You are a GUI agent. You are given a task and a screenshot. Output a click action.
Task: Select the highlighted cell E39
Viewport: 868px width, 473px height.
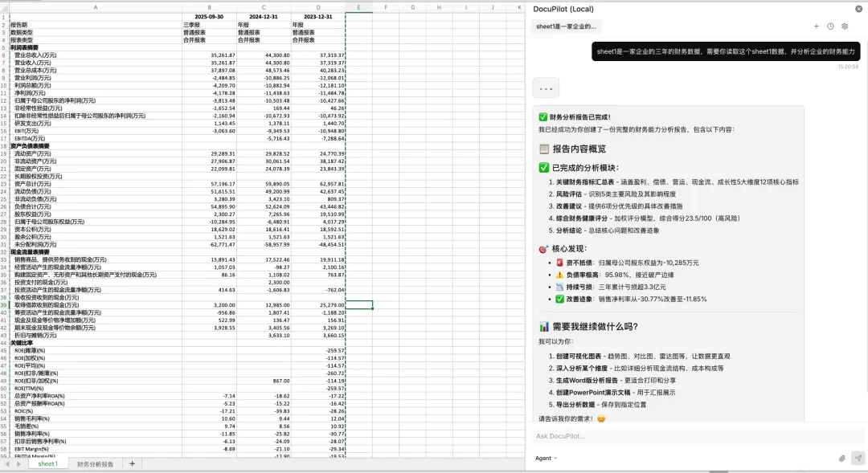pos(358,305)
